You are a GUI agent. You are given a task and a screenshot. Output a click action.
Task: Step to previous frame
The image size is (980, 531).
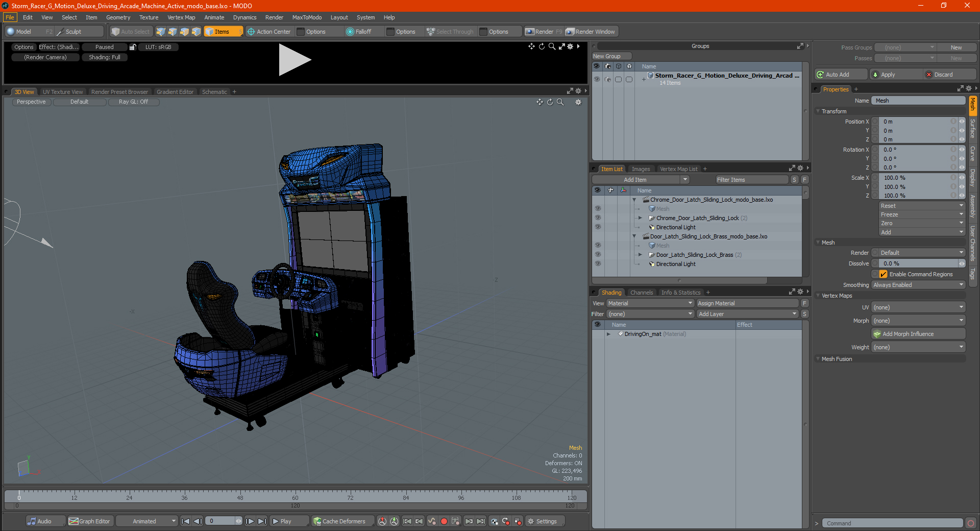pos(198,521)
